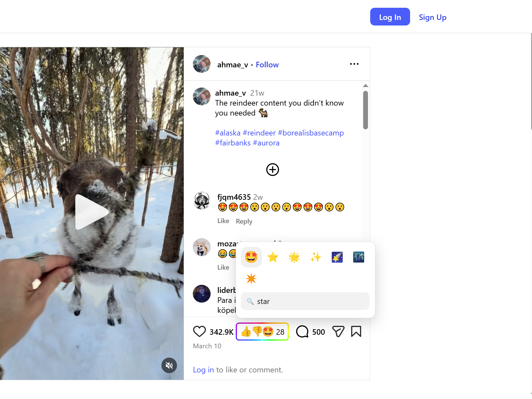532x399 pixels.
Task: Click the thumbs down reaction in reaction bar
Action: [x=257, y=332]
